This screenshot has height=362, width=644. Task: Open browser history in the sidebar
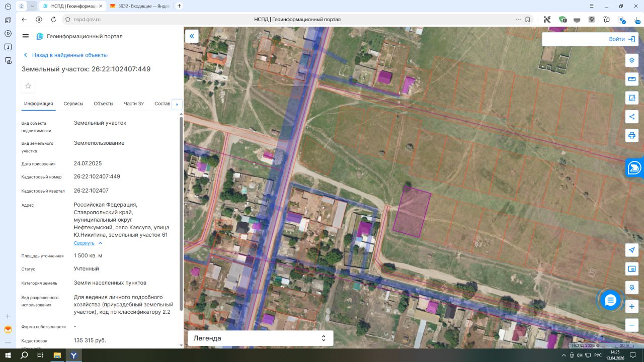pos(8,6)
